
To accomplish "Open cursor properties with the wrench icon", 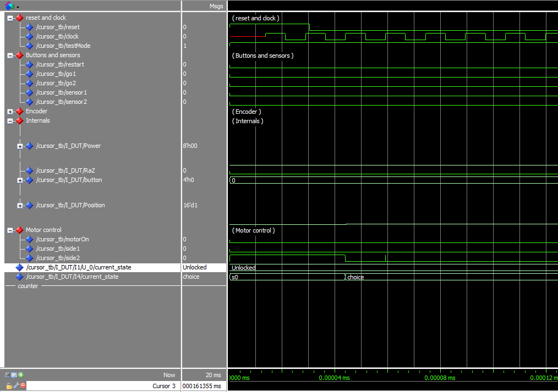I will pyautogui.click(x=16, y=385).
